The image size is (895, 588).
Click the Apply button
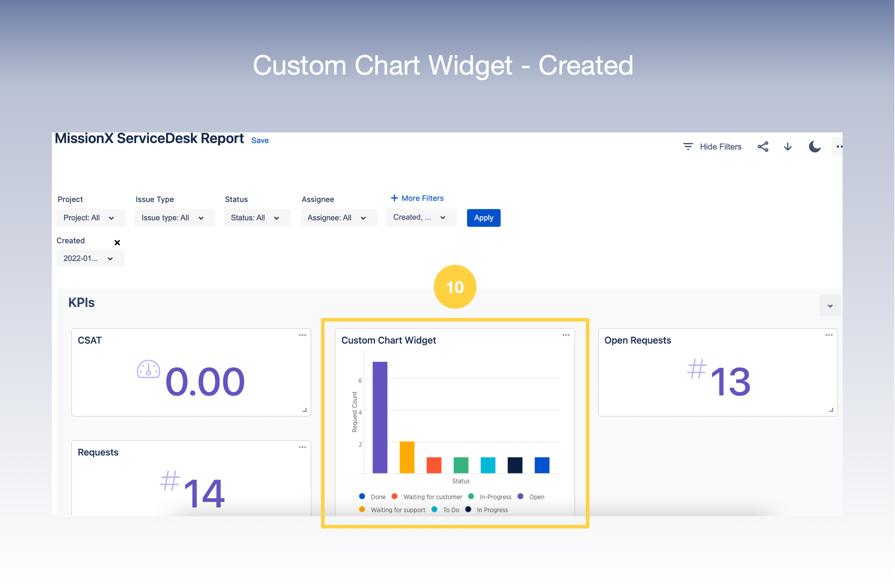click(484, 218)
